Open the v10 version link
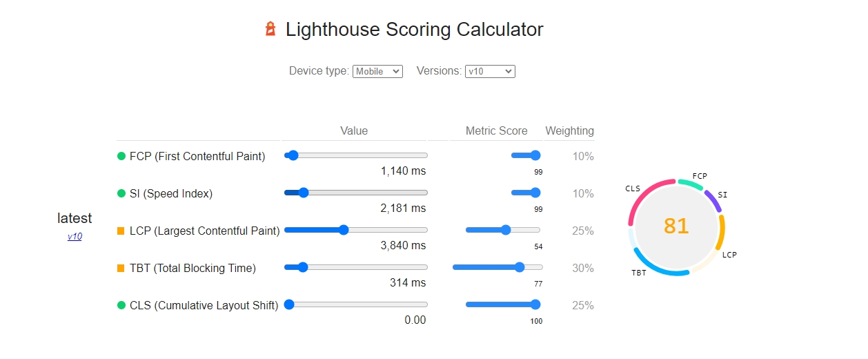The height and width of the screenshot is (359, 868). pyautogui.click(x=75, y=236)
